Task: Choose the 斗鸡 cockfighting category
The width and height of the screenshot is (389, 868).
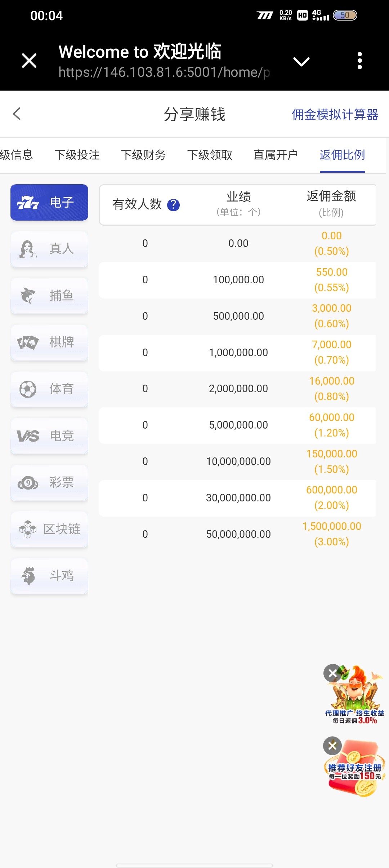Action: (49, 576)
